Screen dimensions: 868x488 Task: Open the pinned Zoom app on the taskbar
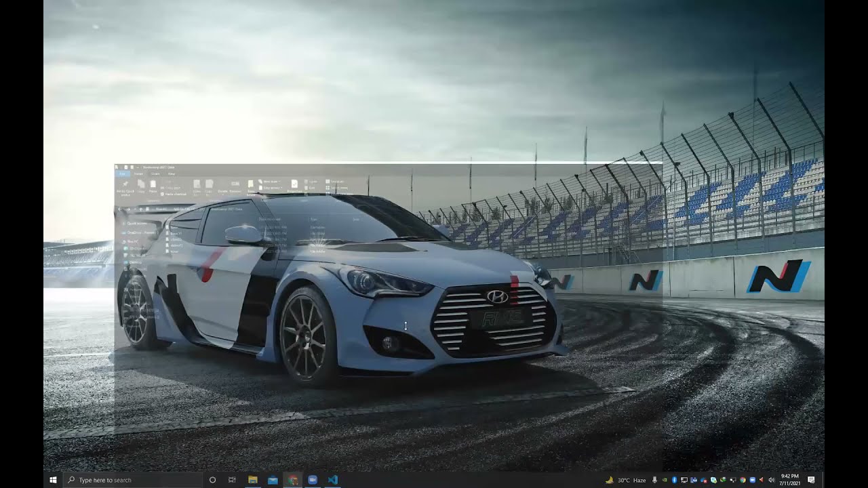point(313,480)
